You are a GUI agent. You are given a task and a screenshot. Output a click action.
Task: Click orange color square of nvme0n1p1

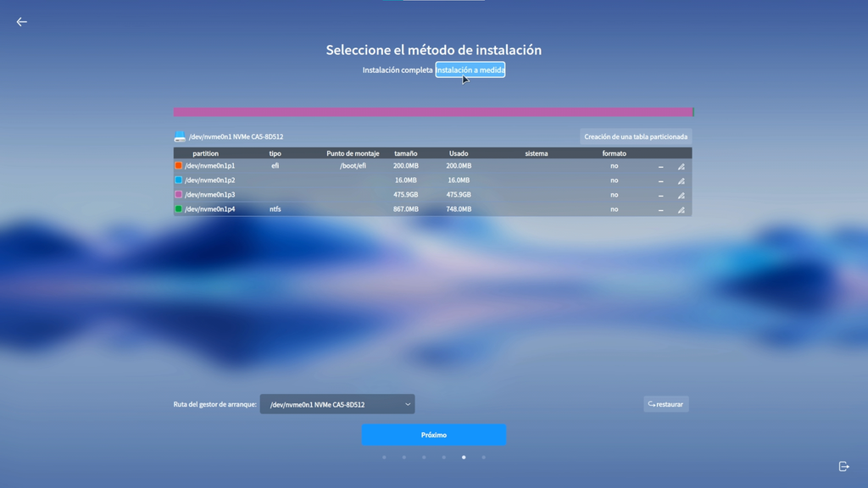(x=178, y=165)
